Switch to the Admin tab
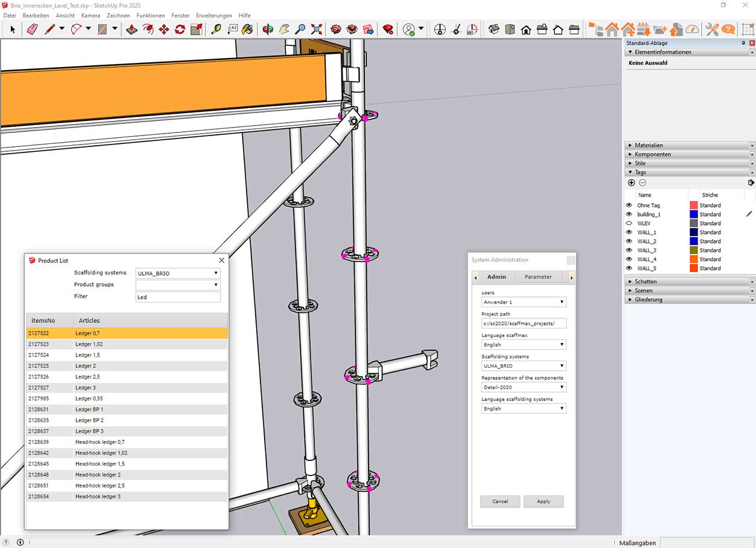This screenshot has width=756, height=548. coord(497,277)
